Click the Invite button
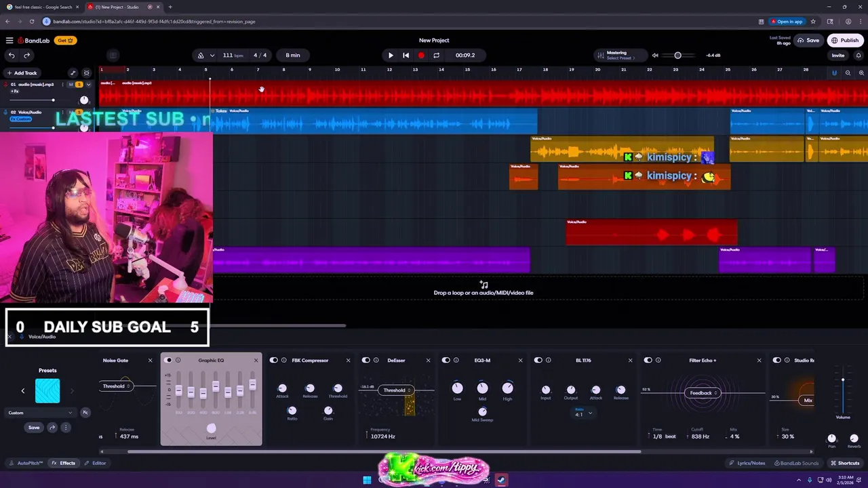The image size is (868, 488). (838, 56)
